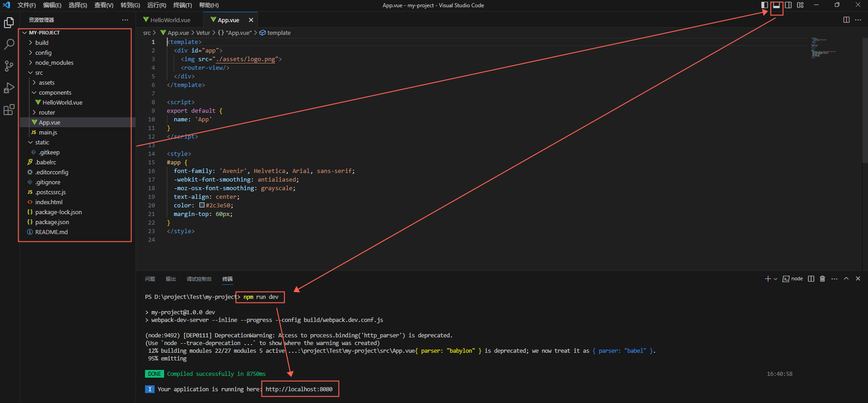Expand the assets folder
Image resolution: width=868 pixels, height=403 pixels.
(77, 82)
